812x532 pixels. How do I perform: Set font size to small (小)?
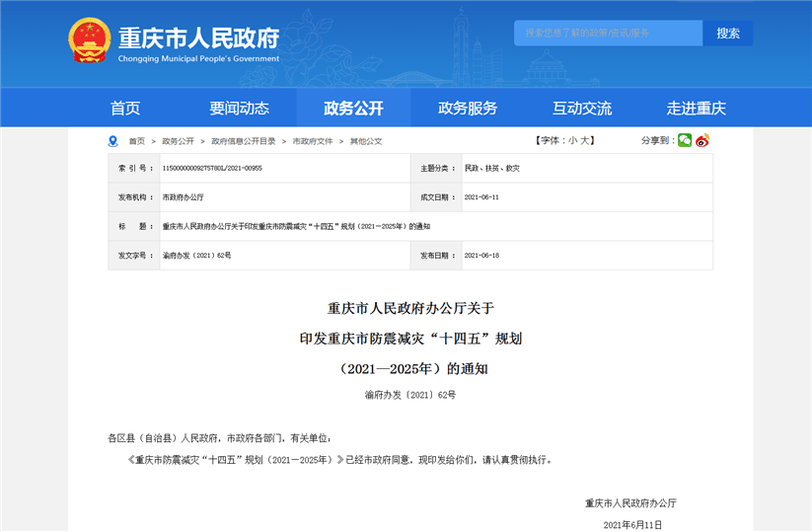tap(572, 141)
